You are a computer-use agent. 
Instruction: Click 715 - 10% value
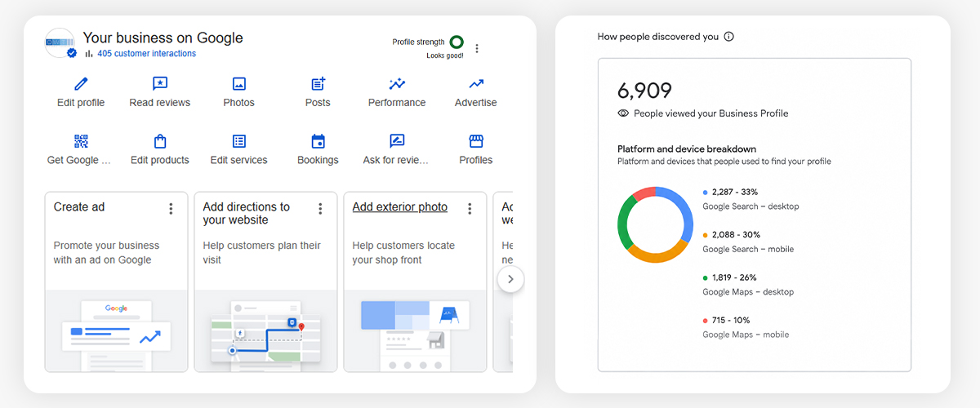coord(731,321)
